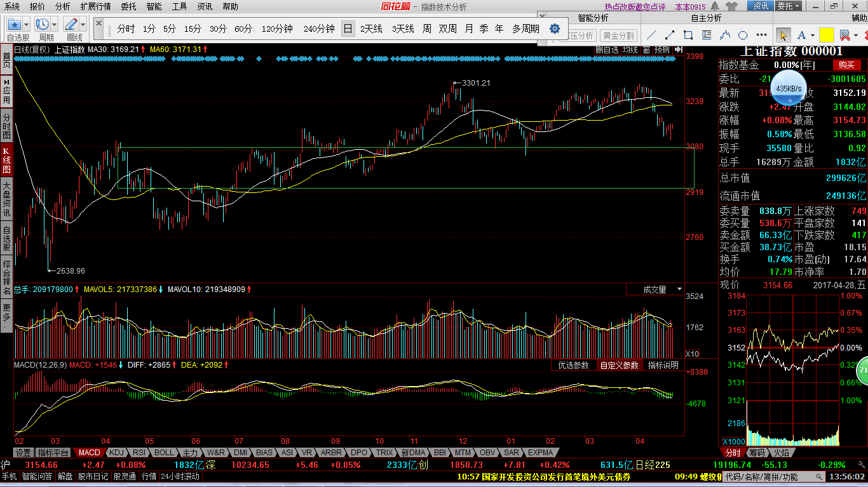Select the RSI indicator tab
Viewport: 868px width, 487px height.
pos(139,453)
